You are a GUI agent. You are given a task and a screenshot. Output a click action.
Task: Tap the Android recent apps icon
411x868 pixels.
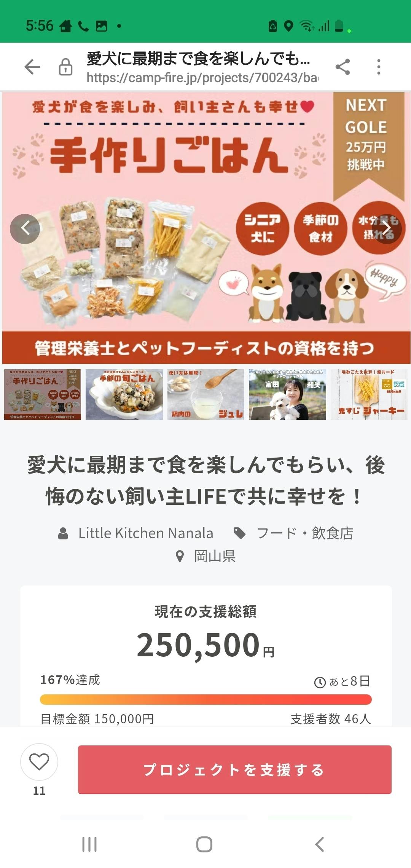(89, 844)
